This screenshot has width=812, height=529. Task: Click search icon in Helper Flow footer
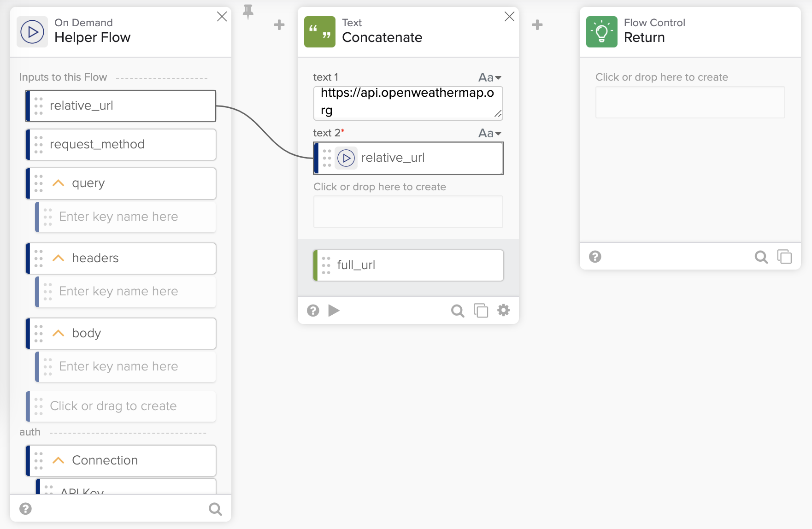tap(215, 509)
